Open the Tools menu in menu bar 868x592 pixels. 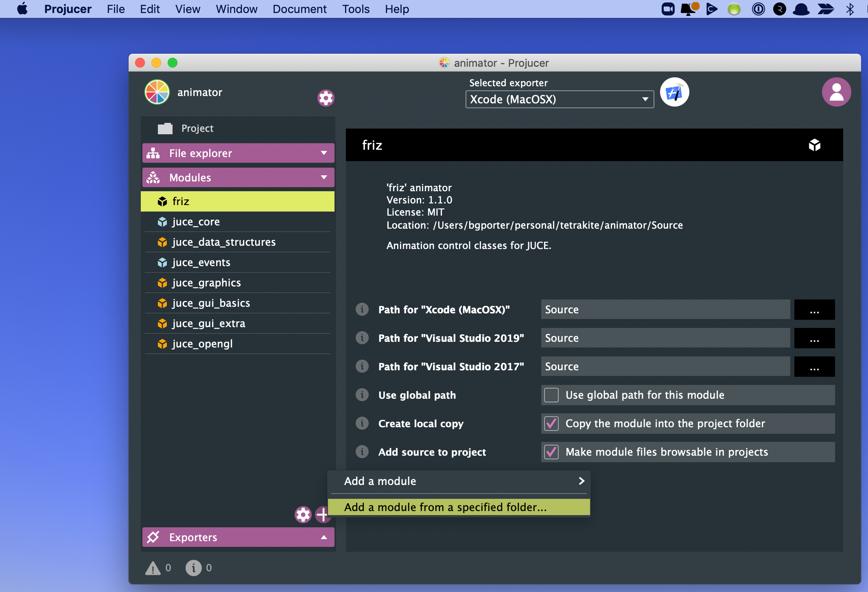coord(355,9)
